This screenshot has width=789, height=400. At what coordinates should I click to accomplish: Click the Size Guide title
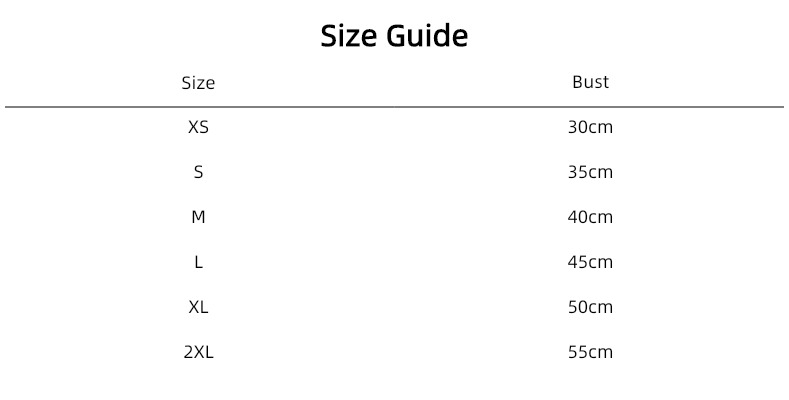[394, 36]
